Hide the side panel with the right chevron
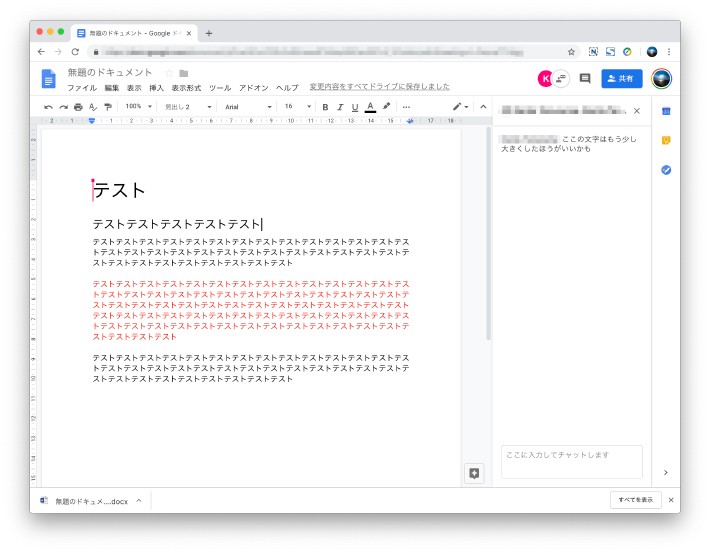 pos(666,472)
